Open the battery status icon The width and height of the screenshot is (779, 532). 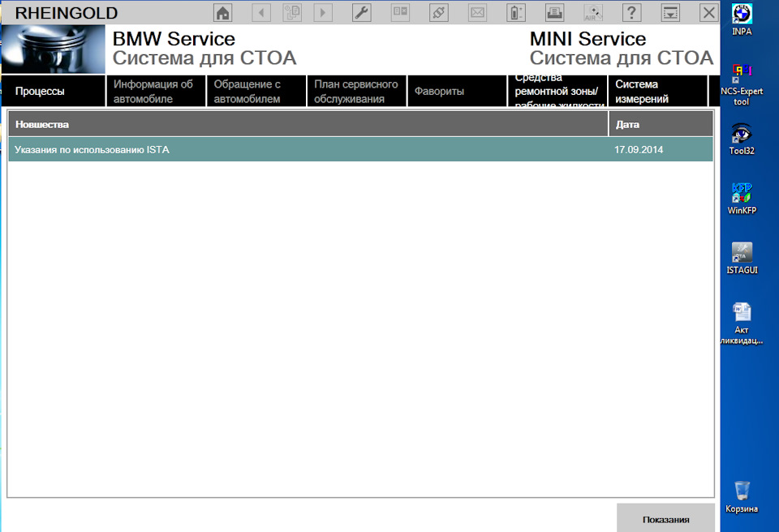click(516, 12)
